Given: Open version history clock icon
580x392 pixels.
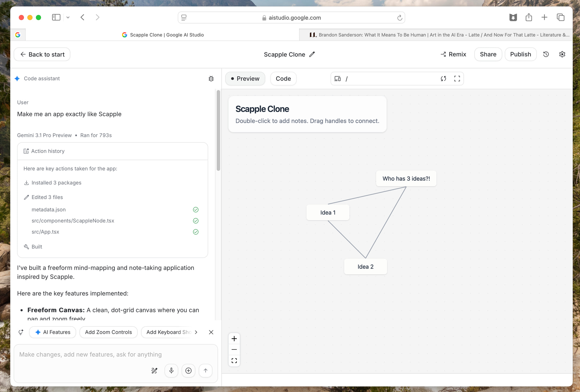Looking at the screenshot, I should click(546, 54).
